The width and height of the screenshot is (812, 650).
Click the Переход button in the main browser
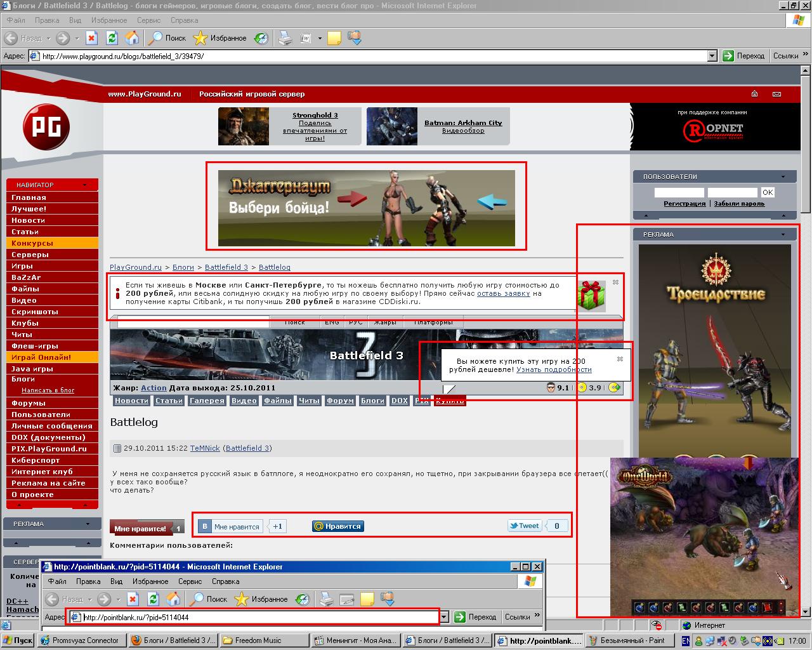[743, 56]
